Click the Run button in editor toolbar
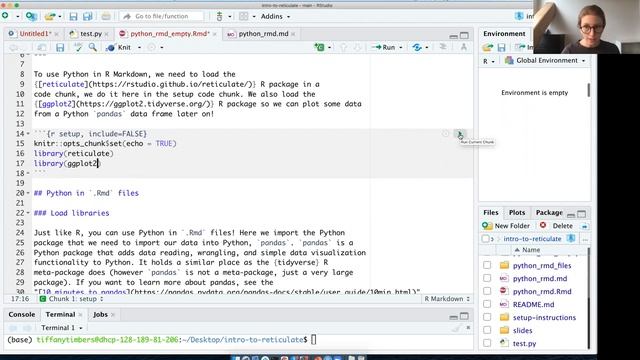Image resolution: width=640 pixels, height=360 pixels. (383, 47)
